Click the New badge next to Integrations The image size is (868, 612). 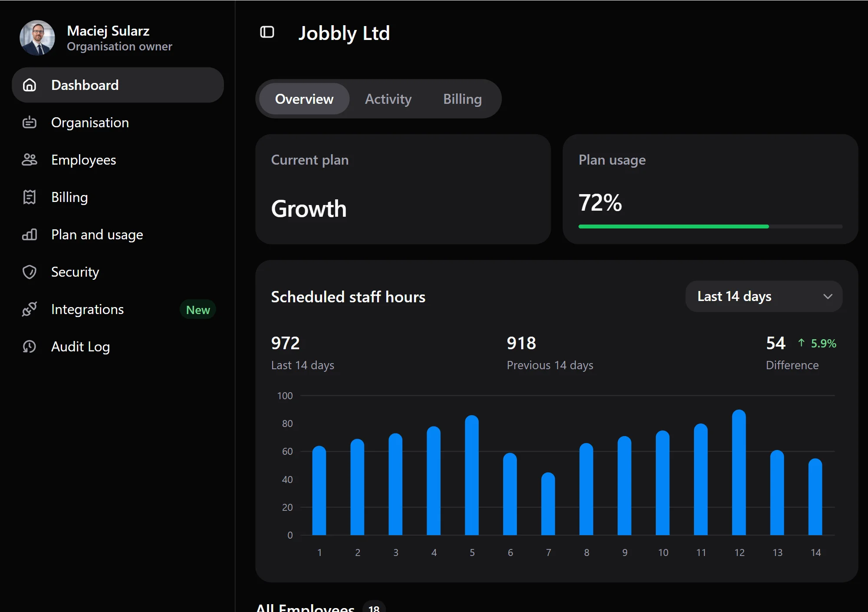point(198,310)
